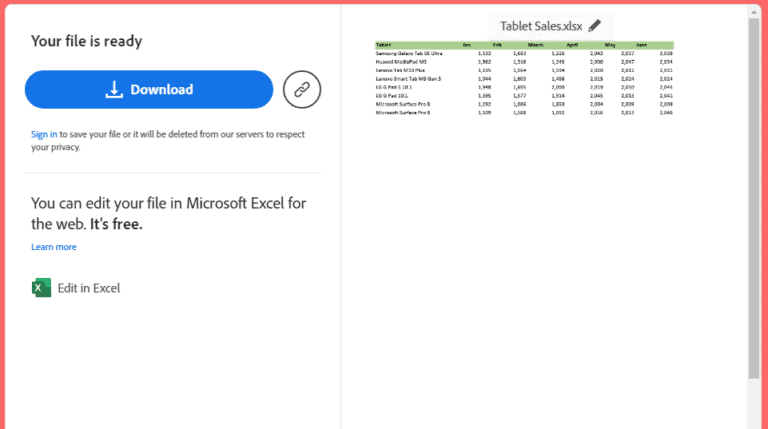Rename the file using the pencil icon
Image resolution: width=768 pixels, height=429 pixels.
tap(595, 26)
